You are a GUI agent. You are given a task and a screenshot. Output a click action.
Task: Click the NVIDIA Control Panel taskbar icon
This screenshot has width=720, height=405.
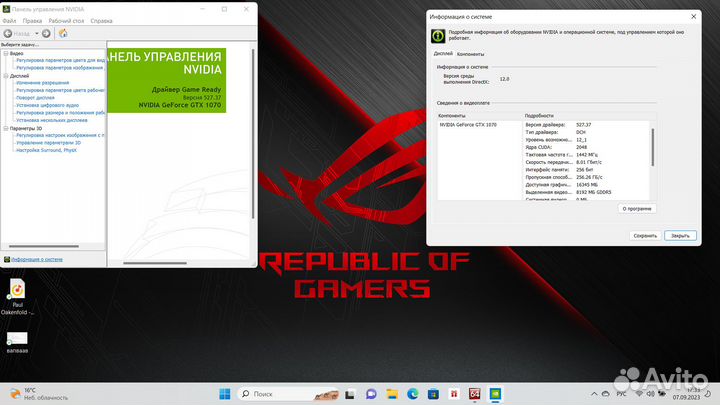[495, 394]
